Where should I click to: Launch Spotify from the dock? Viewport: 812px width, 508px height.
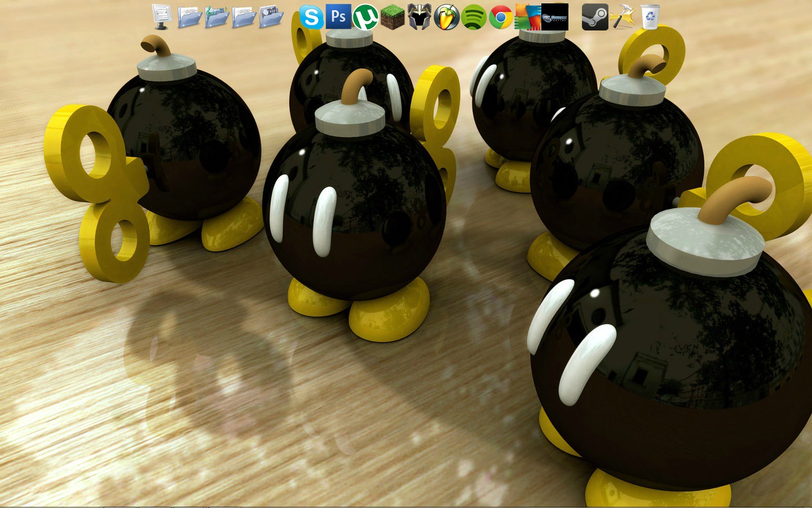pyautogui.click(x=474, y=17)
